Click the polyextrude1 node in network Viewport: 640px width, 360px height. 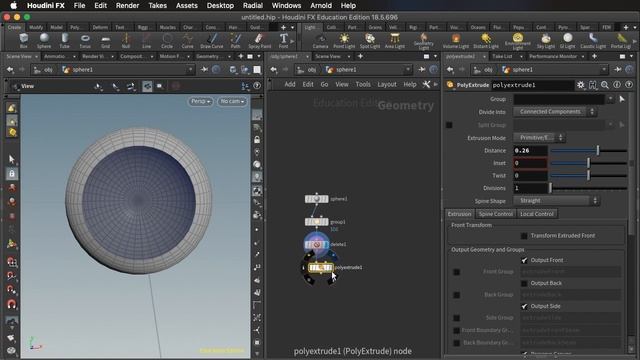(320, 268)
